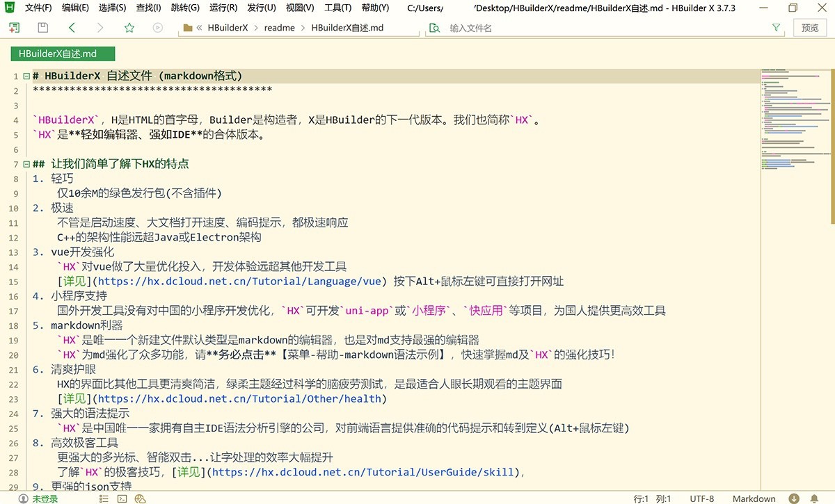Click the run play circle icon
Image resolution: width=835 pixels, height=504 pixels.
point(157,28)
